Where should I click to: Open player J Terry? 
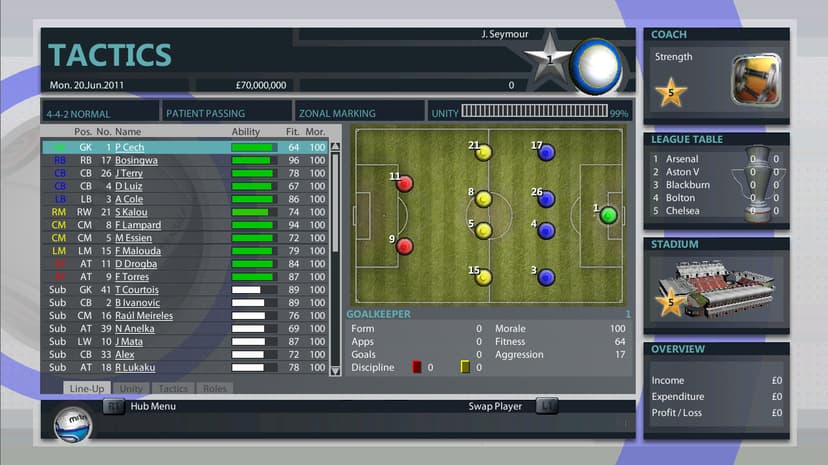click(x=129, y=173)
